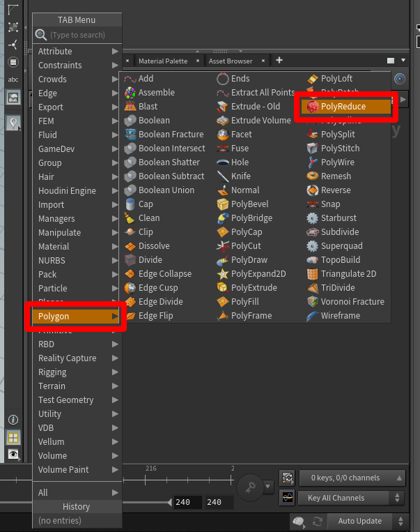Open the Asset Browser tab
The height and width of the screenshot is (532, 420).
click(x=231, y=61)
